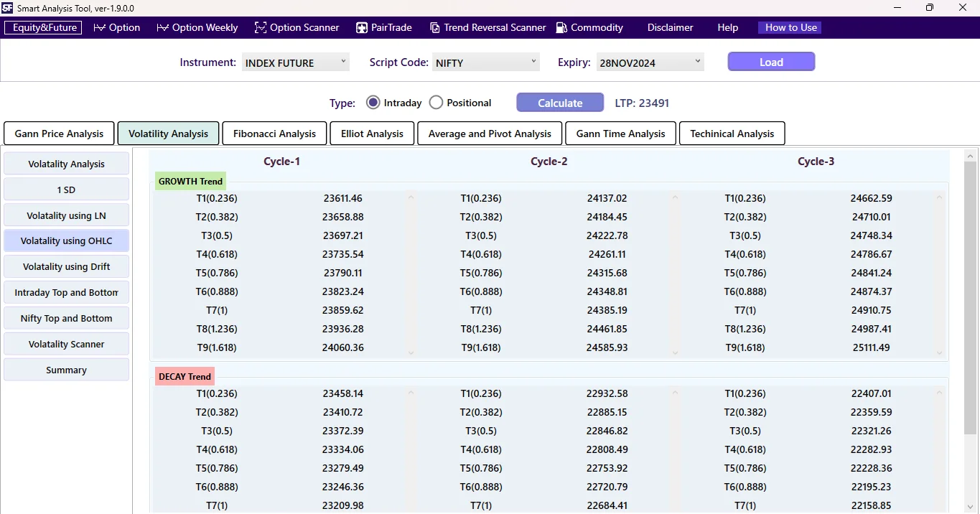This screenshot has width=980, height=514.
Task: Expand Cycle-1 GROWTH values with the down chevron
Action: tap(411, 352)
